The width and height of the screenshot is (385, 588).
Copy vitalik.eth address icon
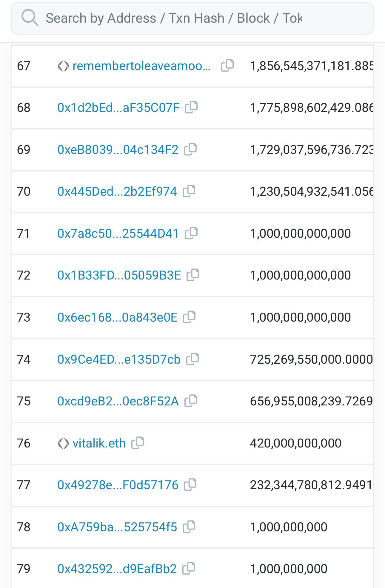click(138, 443)
